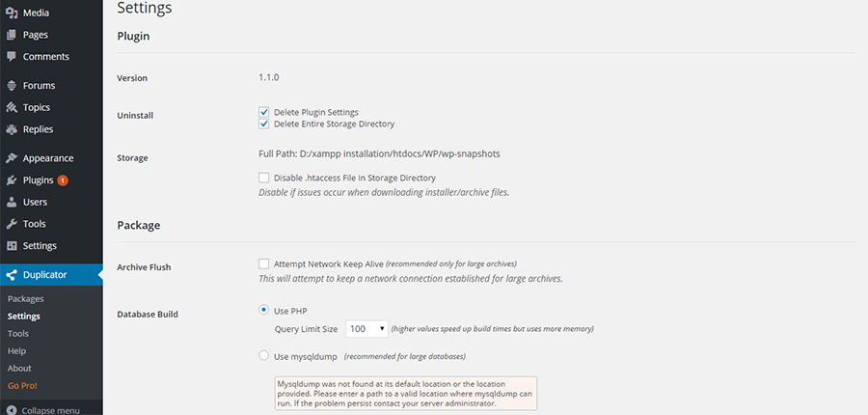This screenshot has width=868, height=415.
Task: Open Appearance using the paintbrush icon
Action: pyautogui.click(x=11, y=158)
